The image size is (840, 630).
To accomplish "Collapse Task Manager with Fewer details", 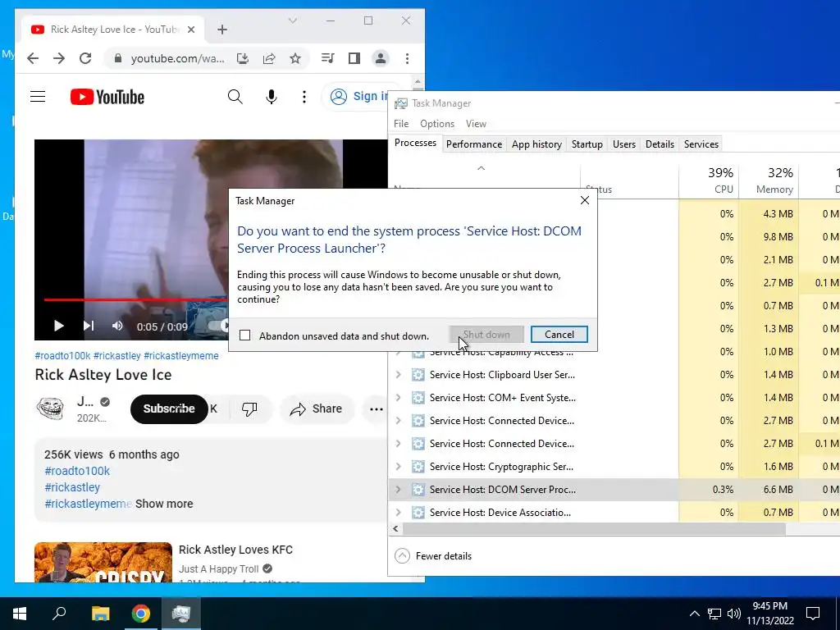I will click(x=433, y=555).
